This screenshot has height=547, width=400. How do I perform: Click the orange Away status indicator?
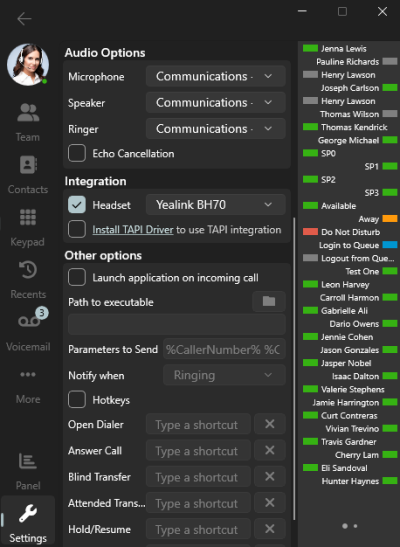390,219
